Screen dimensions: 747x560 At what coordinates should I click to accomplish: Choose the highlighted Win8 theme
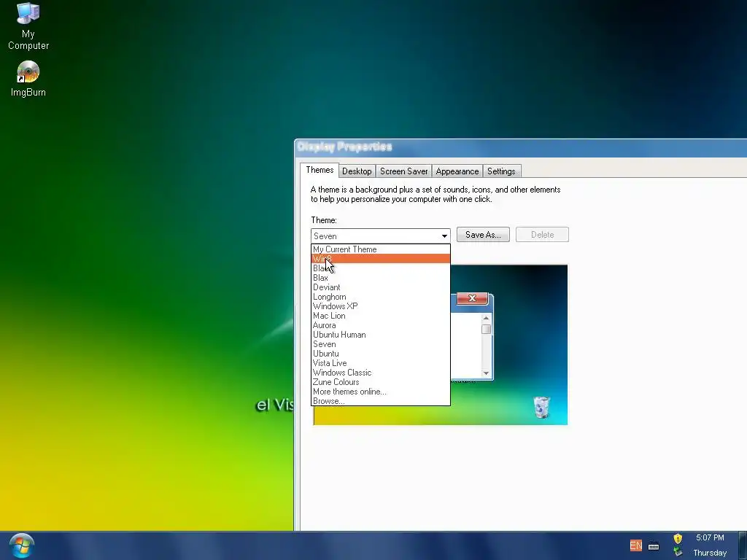tap(380, 259)
